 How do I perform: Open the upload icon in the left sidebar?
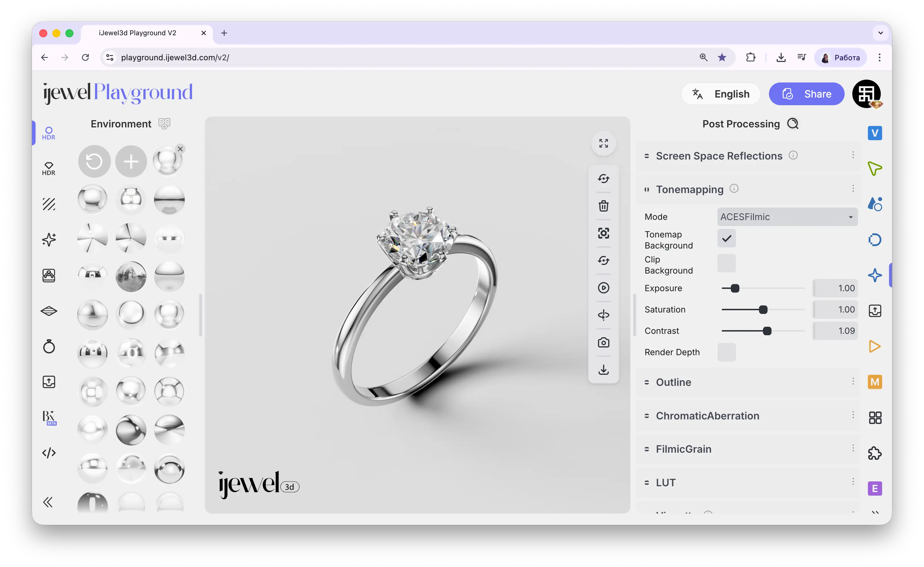click(49, 382)
